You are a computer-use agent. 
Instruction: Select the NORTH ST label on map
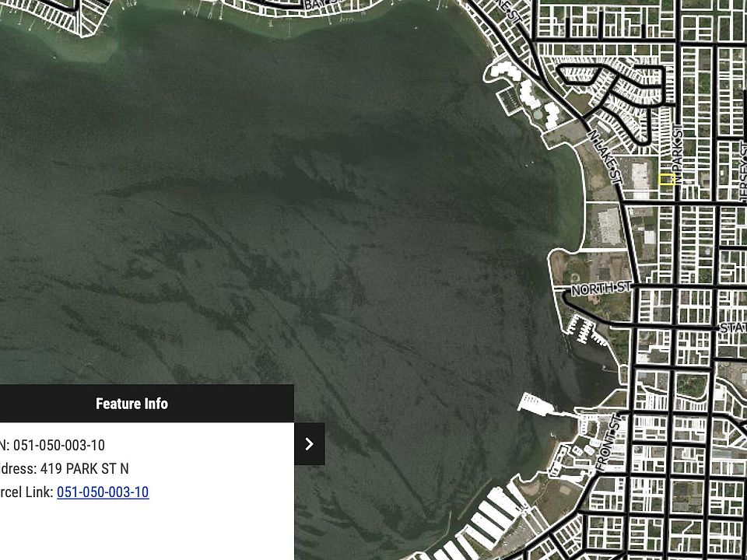pyautogui.click(x=601, y=288)
